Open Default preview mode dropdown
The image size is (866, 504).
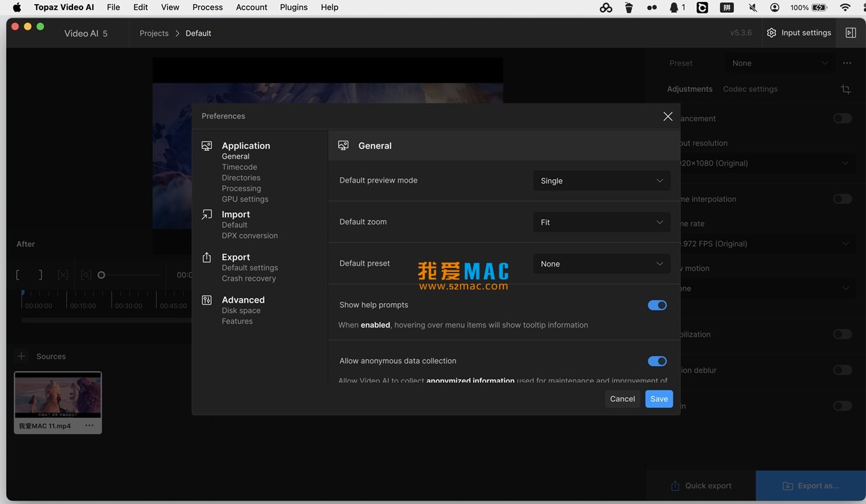point(601,181)
